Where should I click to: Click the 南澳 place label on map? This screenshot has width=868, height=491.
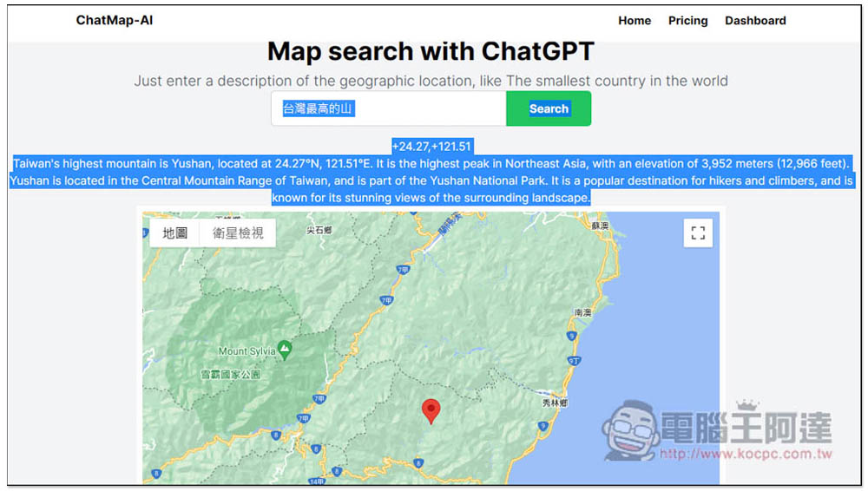point(583,313)
